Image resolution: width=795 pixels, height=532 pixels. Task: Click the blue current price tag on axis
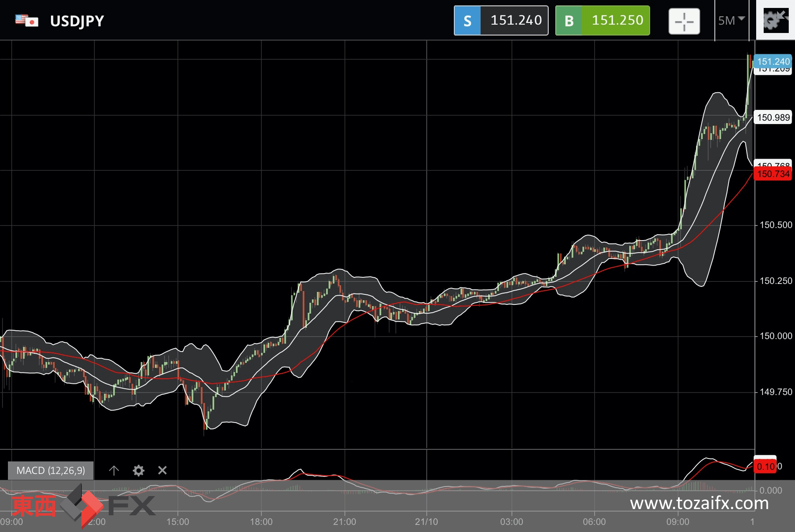(773, 61)
